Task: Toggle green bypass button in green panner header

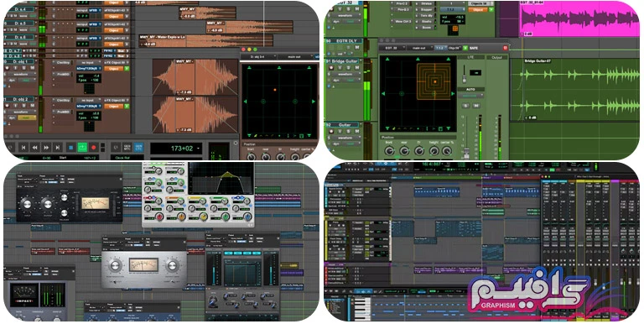Action: [x=465, y=48]
